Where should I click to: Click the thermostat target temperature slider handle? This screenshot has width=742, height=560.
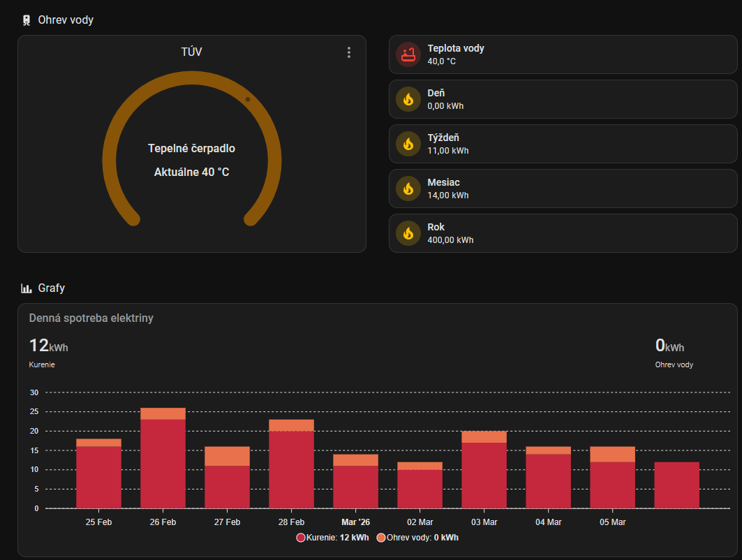click(x=248, y=99)
